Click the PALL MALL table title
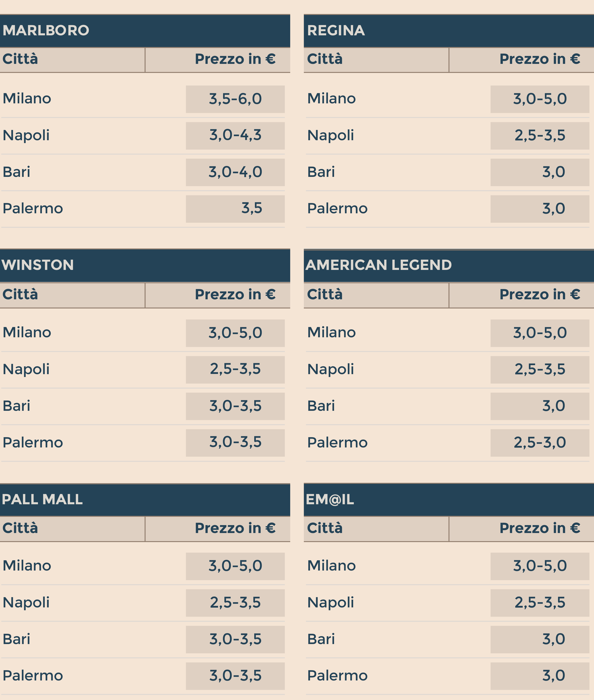This screenshot has width=594, height=700. pos(42,499)
